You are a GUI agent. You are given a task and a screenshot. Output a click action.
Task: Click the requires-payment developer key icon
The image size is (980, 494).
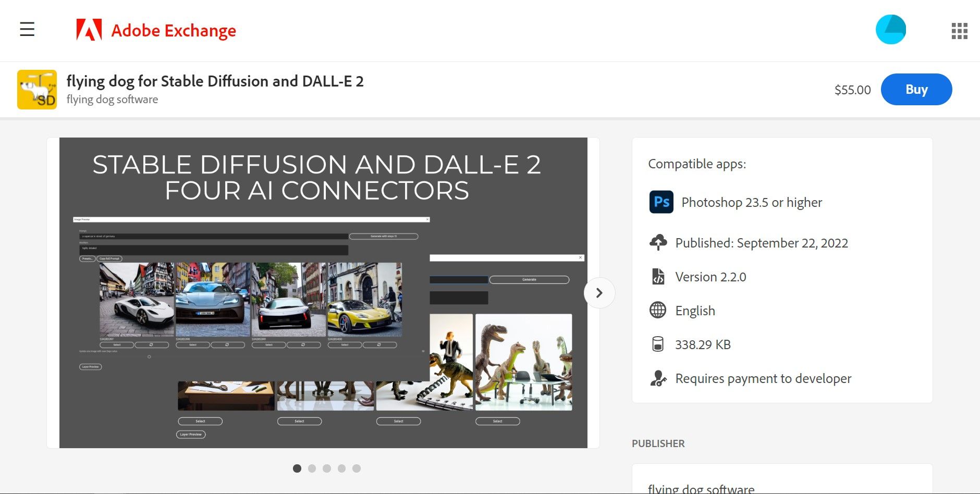(659, 379)
